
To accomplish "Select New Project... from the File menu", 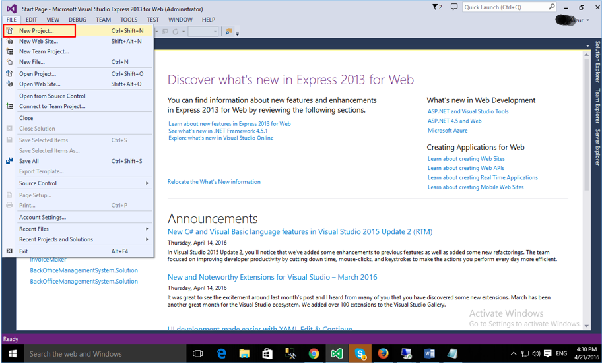I will [77, 31].
